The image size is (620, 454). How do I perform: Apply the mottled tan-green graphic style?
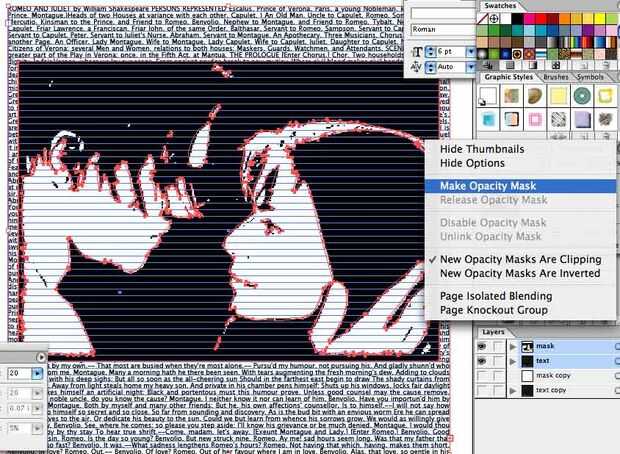pyautogui.click(x=511, y=96)
